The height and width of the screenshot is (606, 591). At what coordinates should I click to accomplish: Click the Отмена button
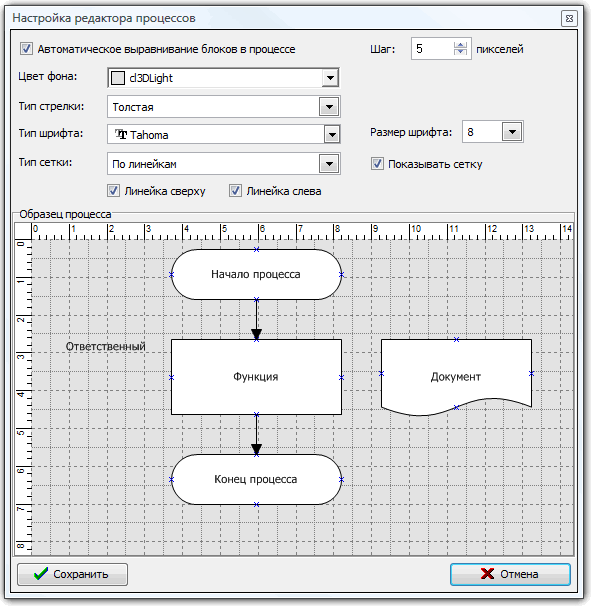pyautogui.click(x=510, y=574)
